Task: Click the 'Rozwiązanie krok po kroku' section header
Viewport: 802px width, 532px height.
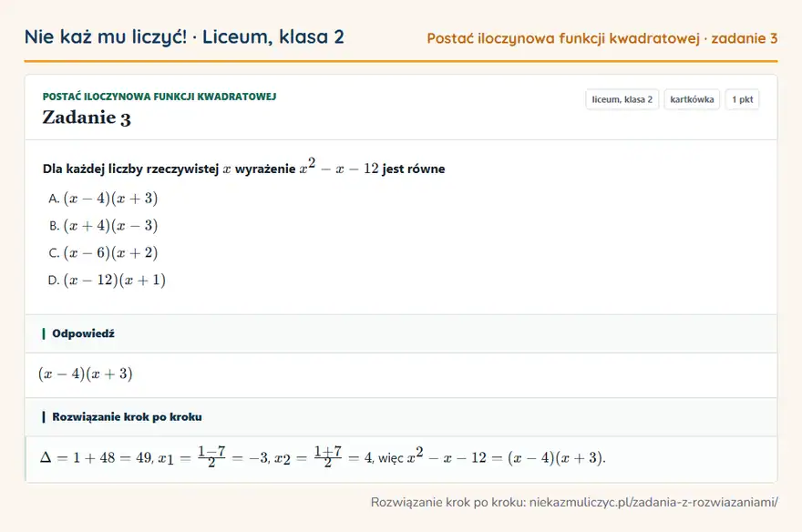Action: pyautogui.click(x=127, y=417)
